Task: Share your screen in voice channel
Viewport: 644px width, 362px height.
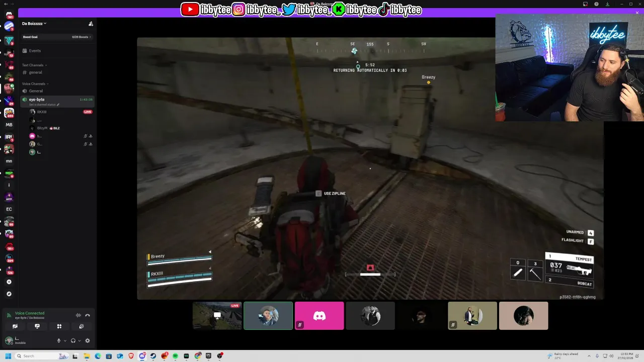Action: 37,326
